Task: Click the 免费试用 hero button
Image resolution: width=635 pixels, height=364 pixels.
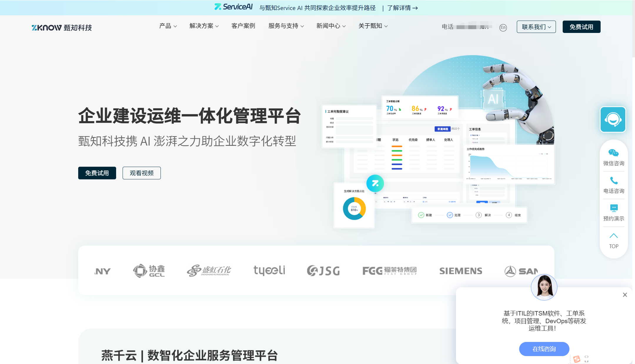Action: 97,173
